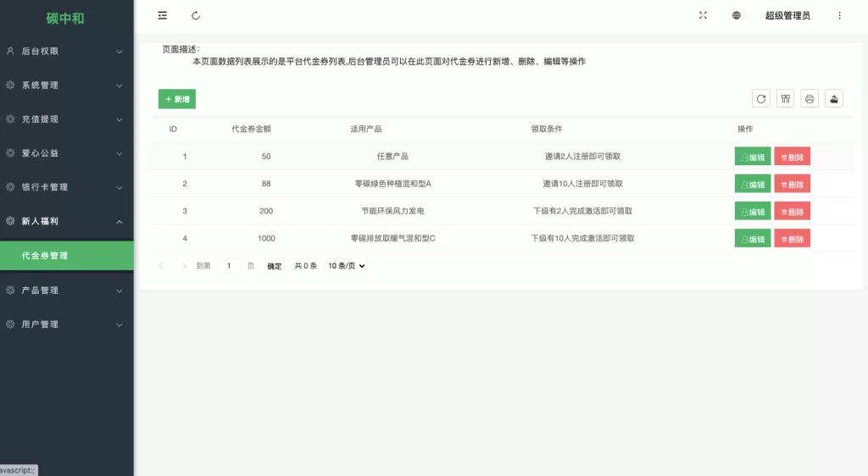Open the 充值提现 sidebar menu
The height and width of the screenshot is (476, 868).
tap(66, 119)
